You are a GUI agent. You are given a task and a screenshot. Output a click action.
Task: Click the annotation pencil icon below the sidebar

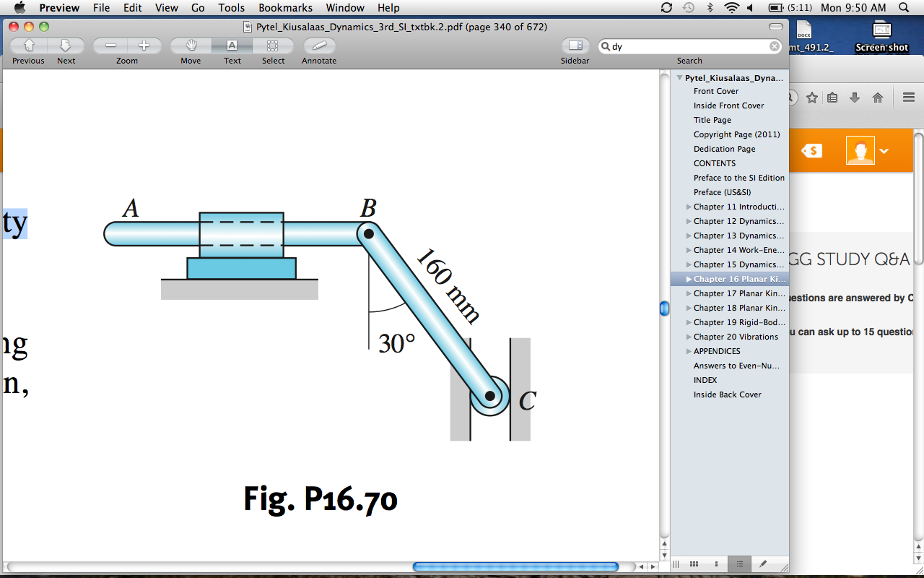(x=762, y=564)
